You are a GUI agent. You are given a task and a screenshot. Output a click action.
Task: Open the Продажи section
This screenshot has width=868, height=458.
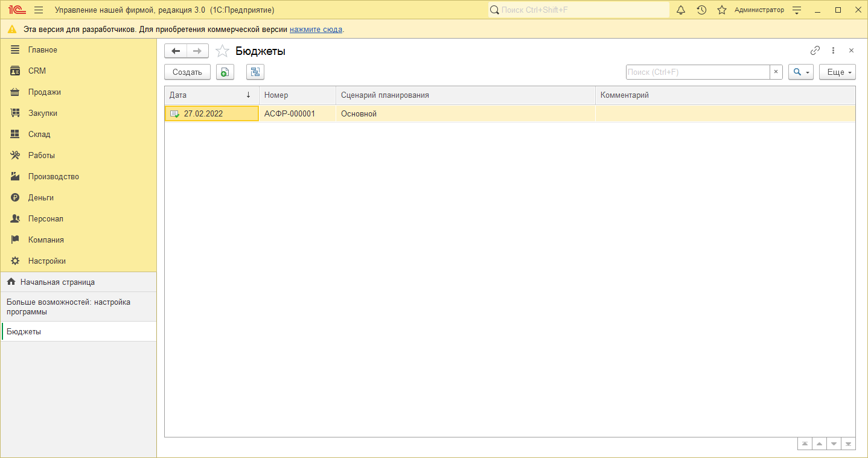point(44,92)
